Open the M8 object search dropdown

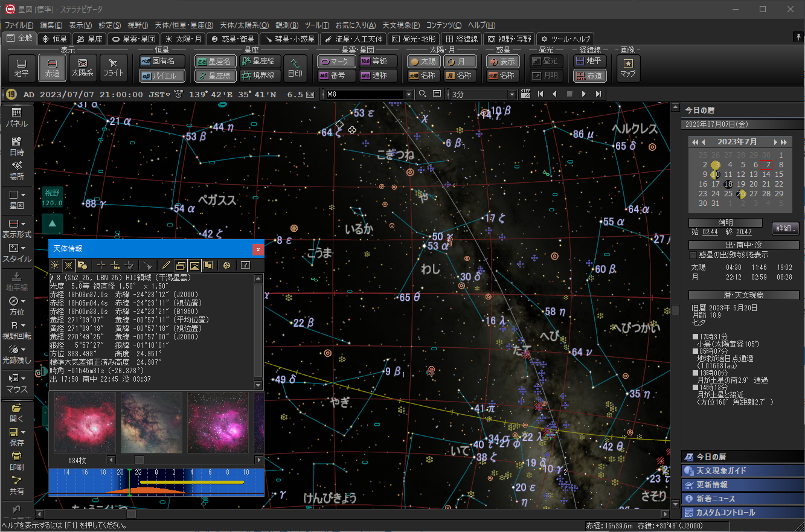tap(409, 95)
